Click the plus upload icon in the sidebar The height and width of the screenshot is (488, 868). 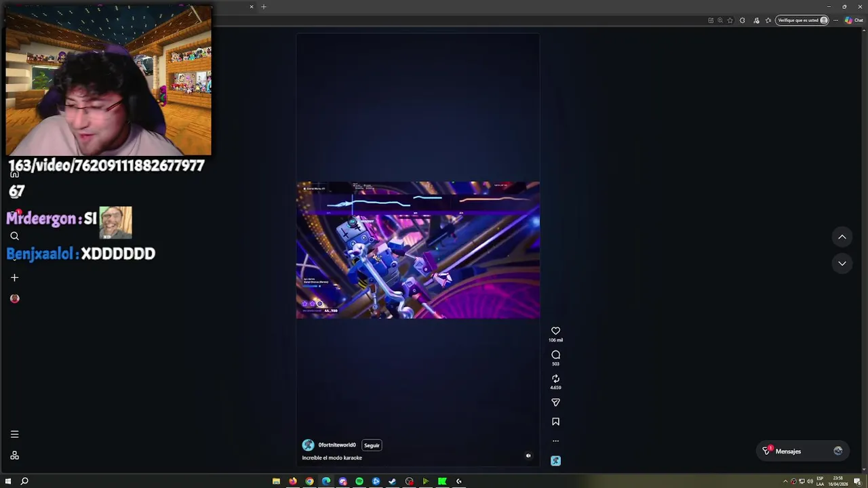pos(14,277)
